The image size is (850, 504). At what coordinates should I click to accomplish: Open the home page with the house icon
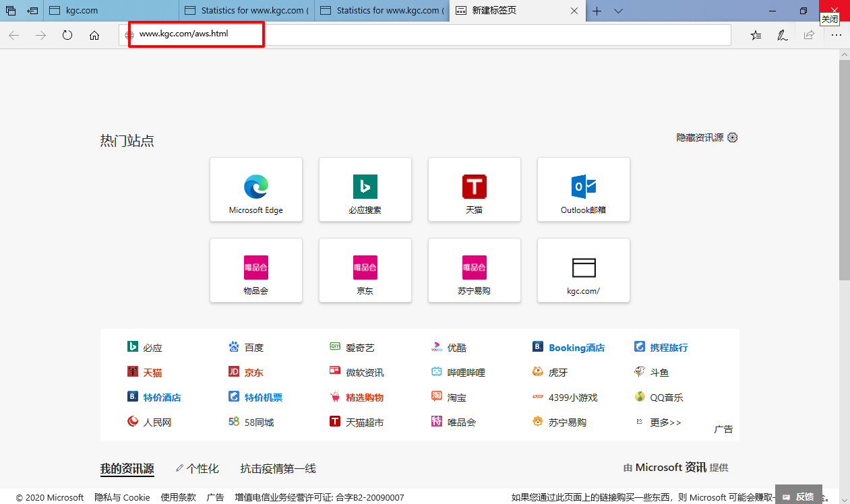(x=94, y=36)
